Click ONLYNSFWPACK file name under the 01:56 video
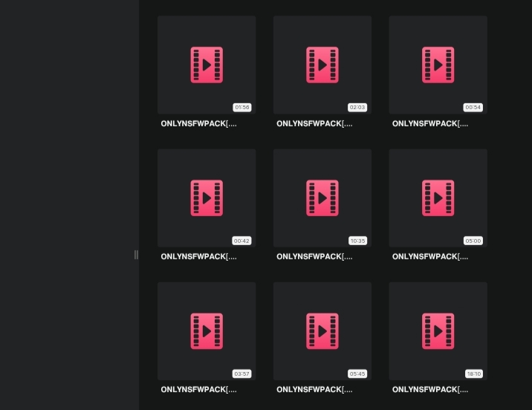 click(x=199, y=124)
